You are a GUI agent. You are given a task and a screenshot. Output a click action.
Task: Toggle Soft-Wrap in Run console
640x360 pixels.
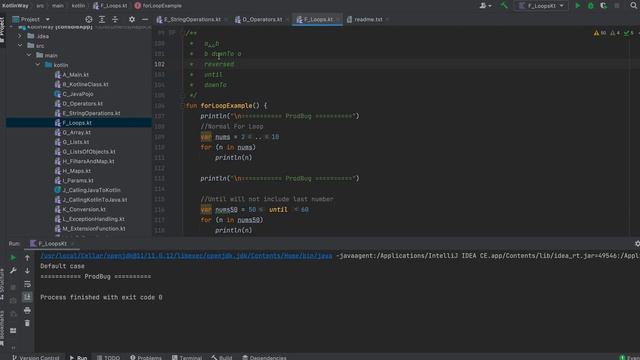coord(27,284)
